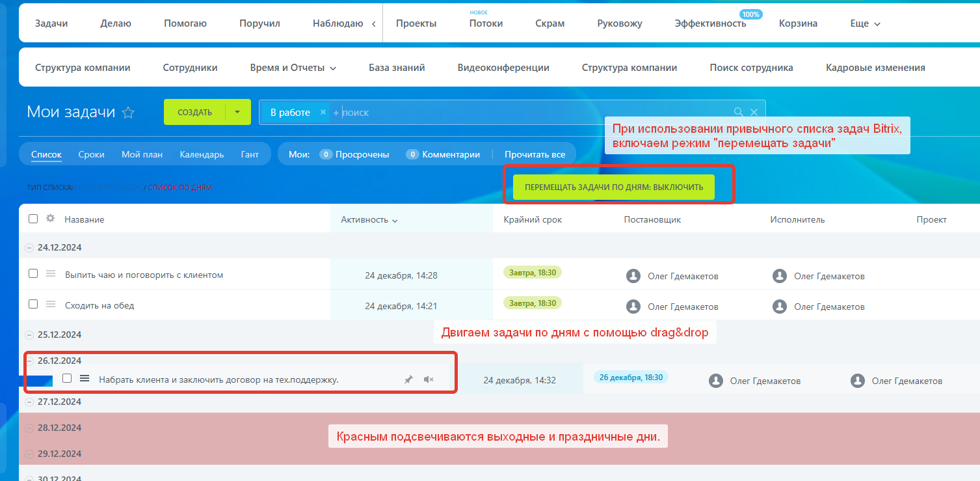Expand the "Еще" menu
The height and width of the screenshot is (481, 980).
865,23
